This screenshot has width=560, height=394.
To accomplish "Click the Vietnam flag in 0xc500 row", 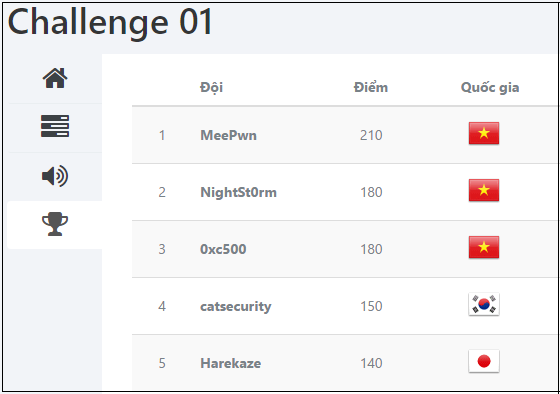I will coord(484,247).
